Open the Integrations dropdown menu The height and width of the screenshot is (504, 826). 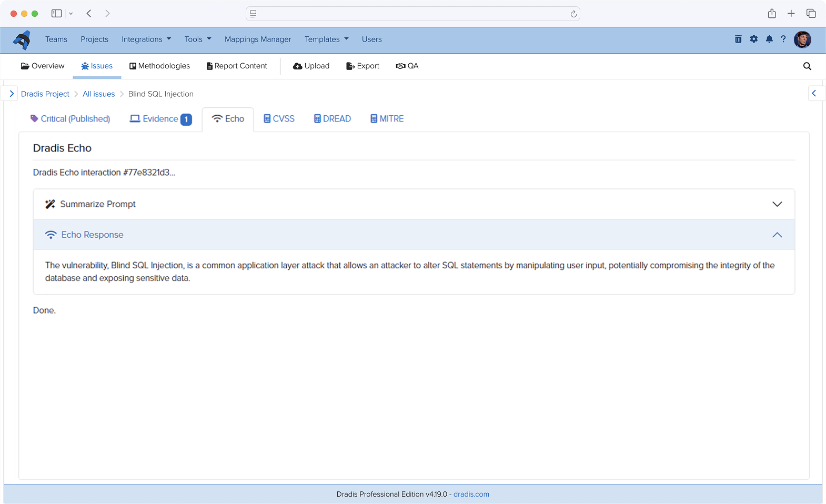coord(146,39)
